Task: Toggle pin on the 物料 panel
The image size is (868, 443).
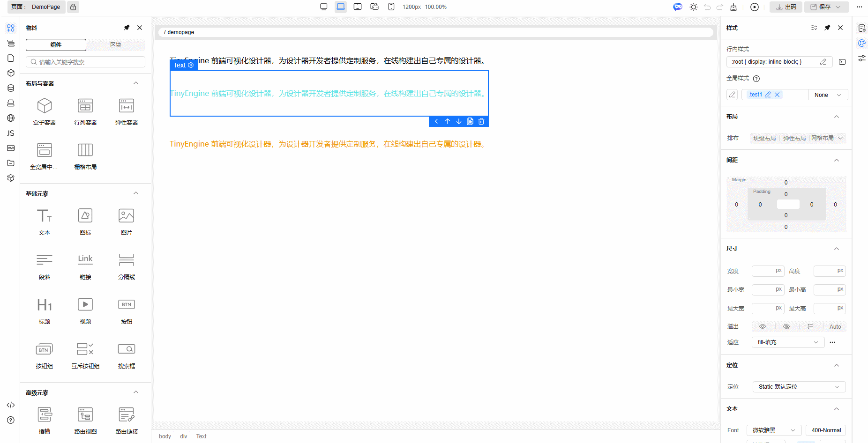Action: tap(127, 28)
